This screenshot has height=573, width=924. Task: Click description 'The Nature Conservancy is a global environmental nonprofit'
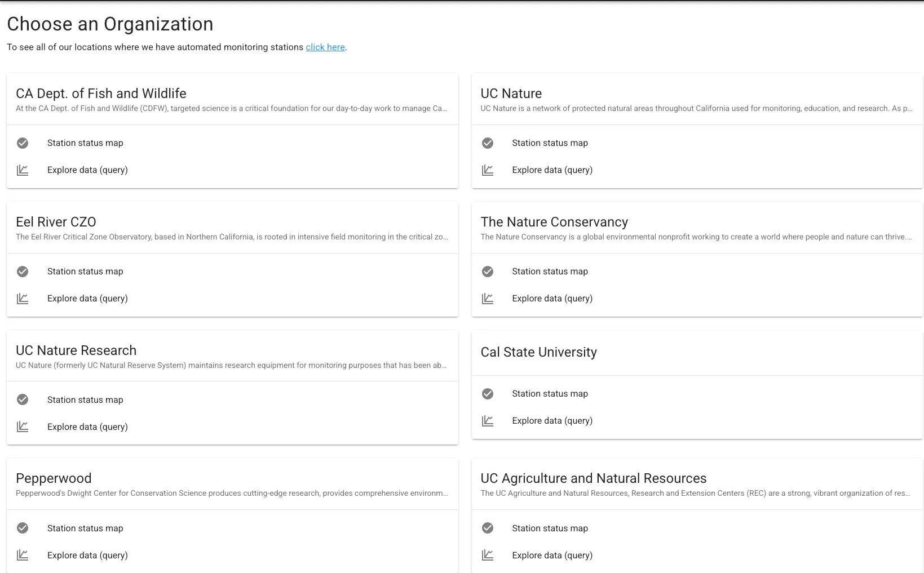tap(697, 237)
